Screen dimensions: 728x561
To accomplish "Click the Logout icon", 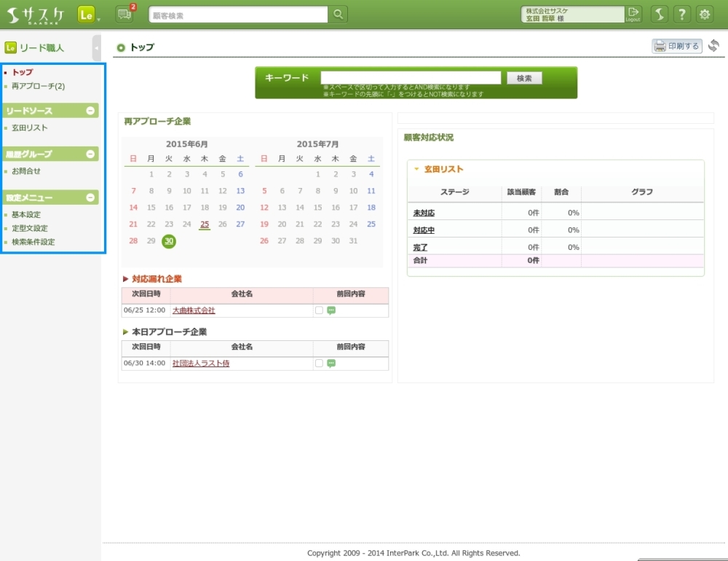I will point(633,14).
